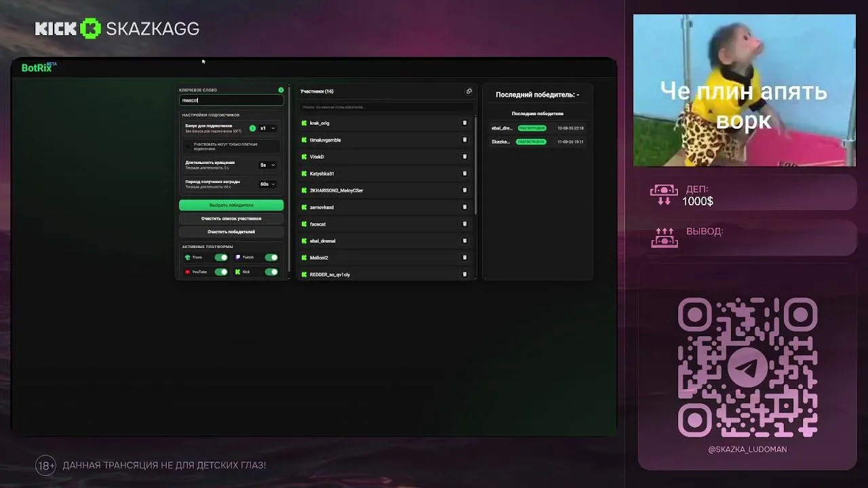Select the facecat participant name
This screenshot has height=488, width=868.
318,224
